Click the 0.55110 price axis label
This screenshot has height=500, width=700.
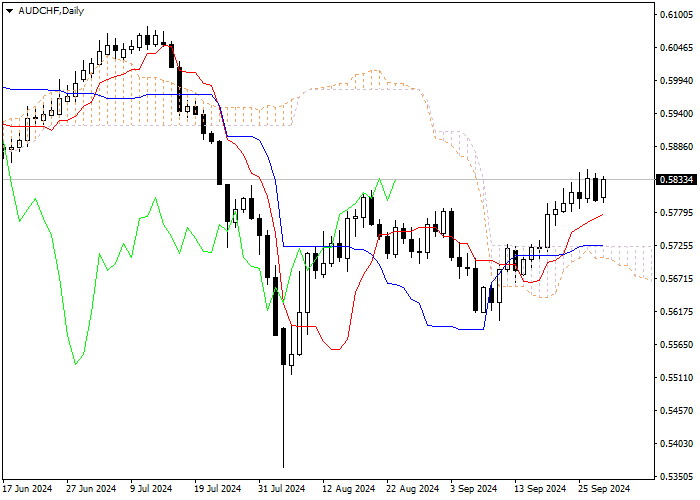[676, 378]
